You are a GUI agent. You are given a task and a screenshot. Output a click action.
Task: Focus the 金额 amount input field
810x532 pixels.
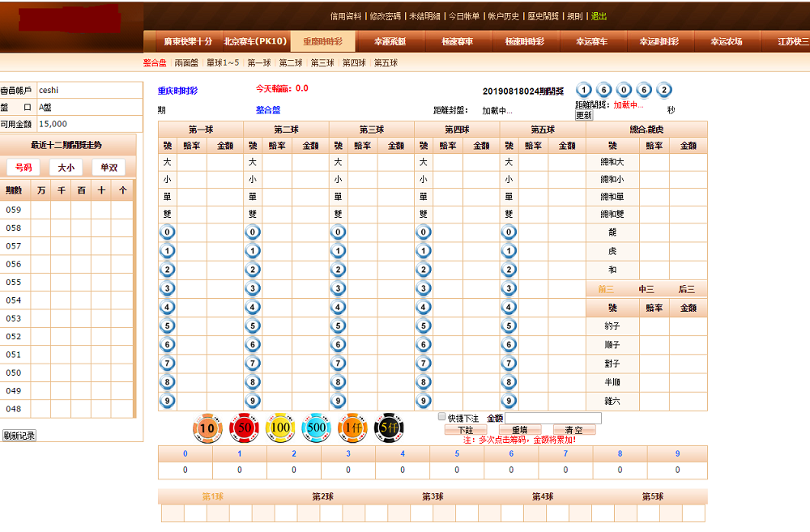point(554,419)
